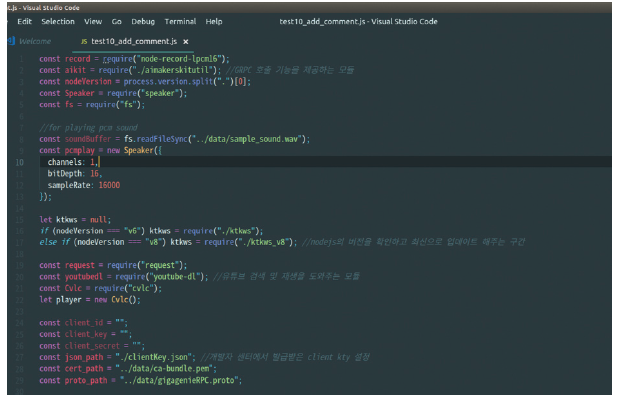Screen dimensions: 620x399
Task: Click the "../data/gigagenieRPC.proto" string
Action: [x=179, y=380]
